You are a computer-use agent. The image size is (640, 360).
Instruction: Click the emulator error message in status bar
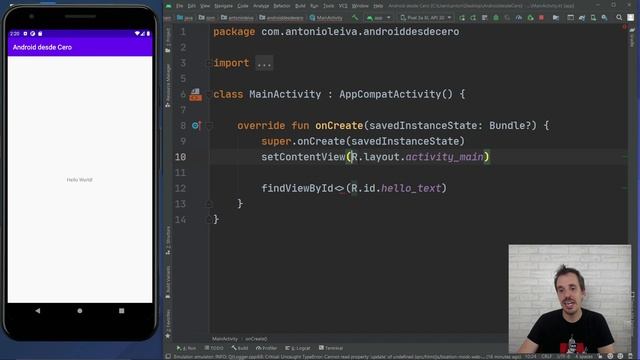(347, 357)
